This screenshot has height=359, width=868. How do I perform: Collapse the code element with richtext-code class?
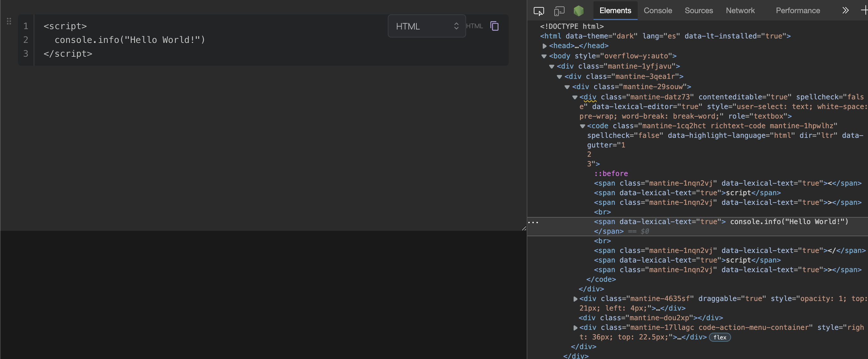(x=583, y=126)
